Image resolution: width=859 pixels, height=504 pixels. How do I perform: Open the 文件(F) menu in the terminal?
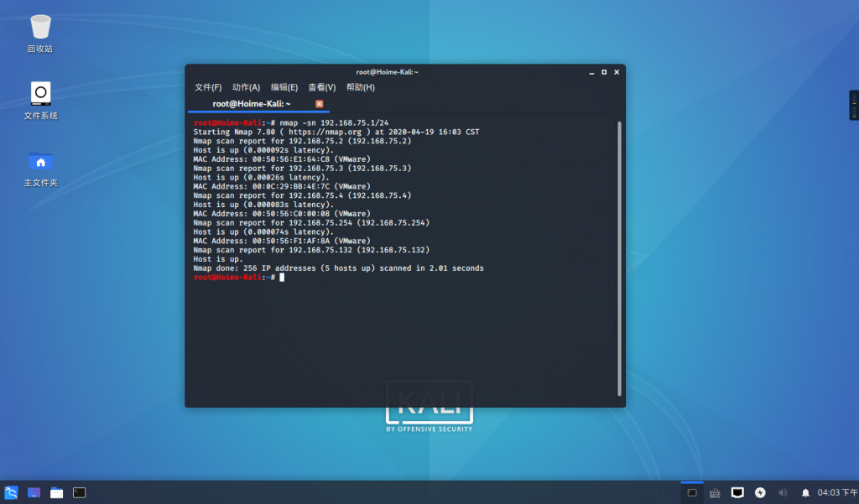[x=208, y=87]
